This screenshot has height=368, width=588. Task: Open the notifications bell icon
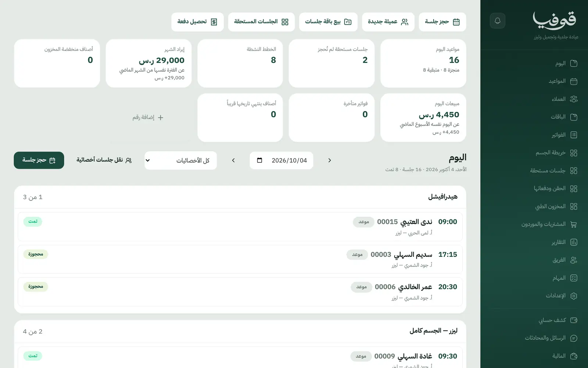(497, 21)
